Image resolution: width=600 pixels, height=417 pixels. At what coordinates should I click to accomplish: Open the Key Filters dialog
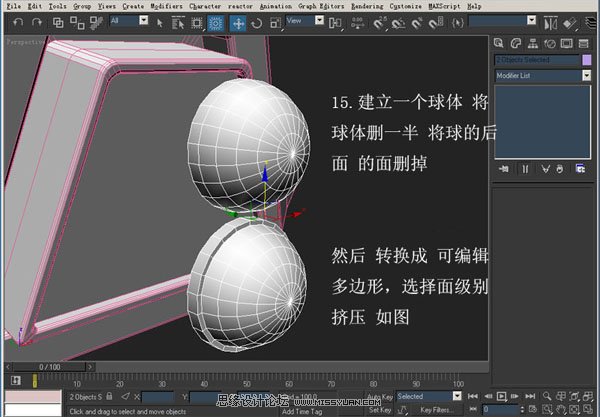click(x=435, y=410)
